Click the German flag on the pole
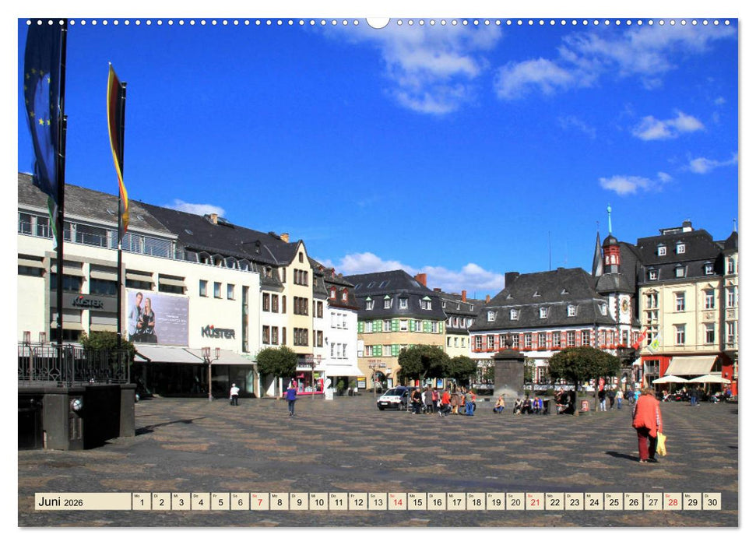Viewport: 756px width, 545px height. point(117,140)
